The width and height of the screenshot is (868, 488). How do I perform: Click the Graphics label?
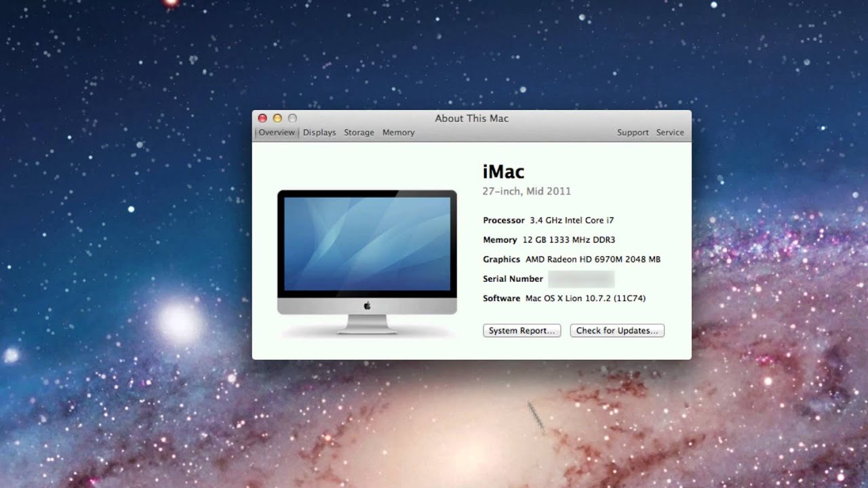point(502,260)
